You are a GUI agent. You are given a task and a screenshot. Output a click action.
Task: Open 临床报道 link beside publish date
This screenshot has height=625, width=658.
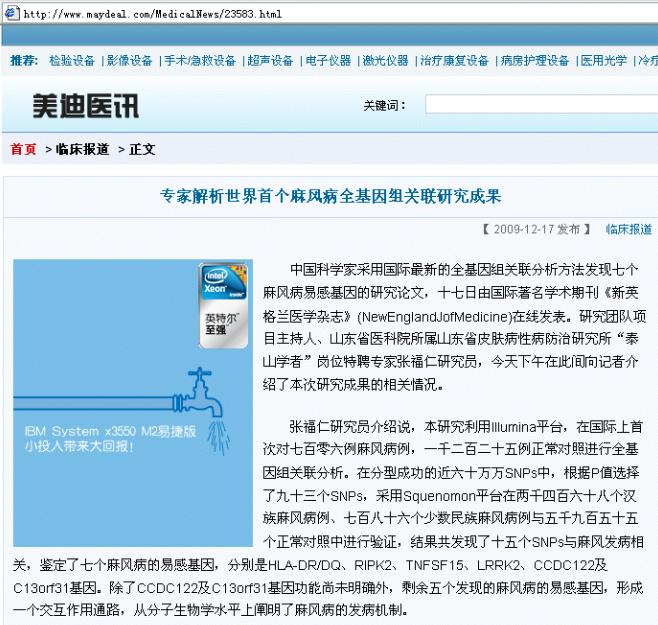pos(629,229)
